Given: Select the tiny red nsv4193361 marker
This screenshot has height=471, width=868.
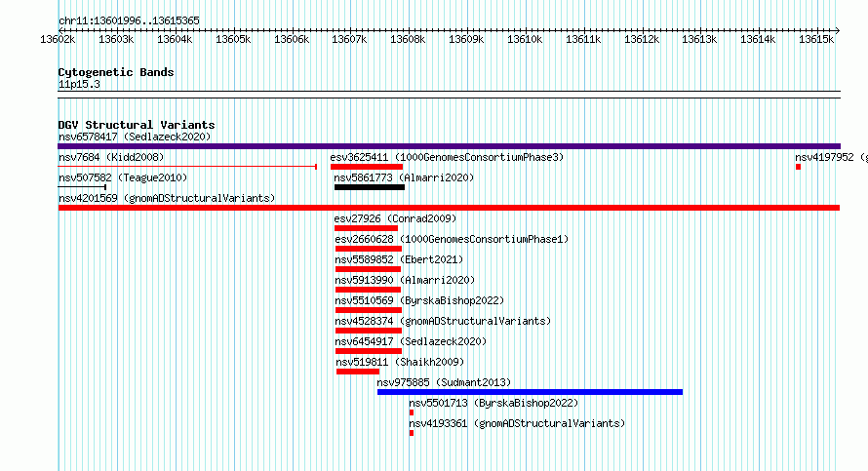Looking at the screenshot, I should point(412,433).
